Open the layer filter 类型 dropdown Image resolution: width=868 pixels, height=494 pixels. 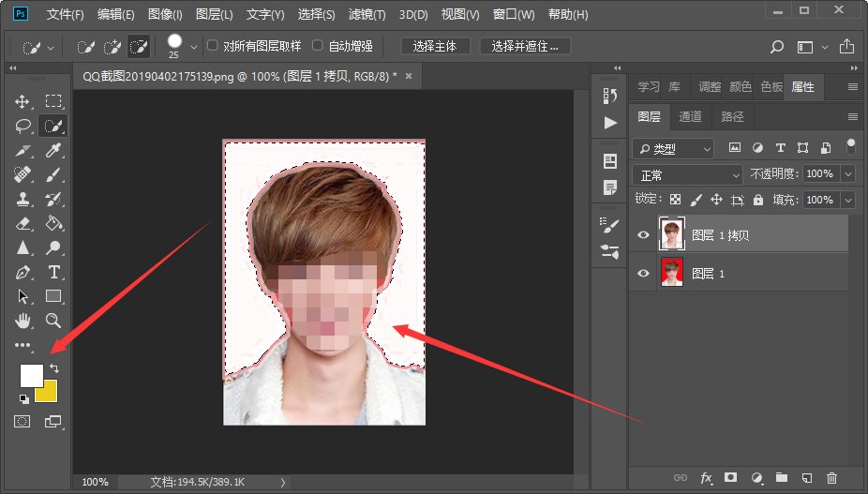point(673,148)
